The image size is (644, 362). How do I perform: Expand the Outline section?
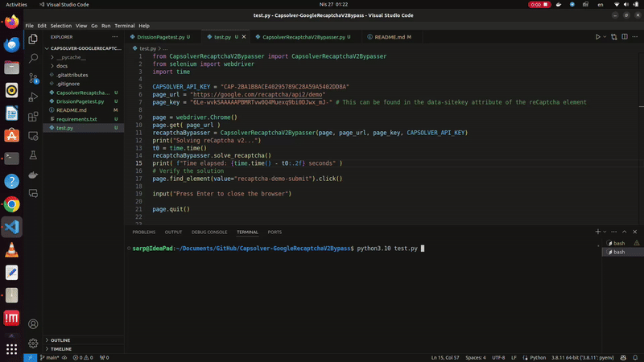[x=84, y=340]
